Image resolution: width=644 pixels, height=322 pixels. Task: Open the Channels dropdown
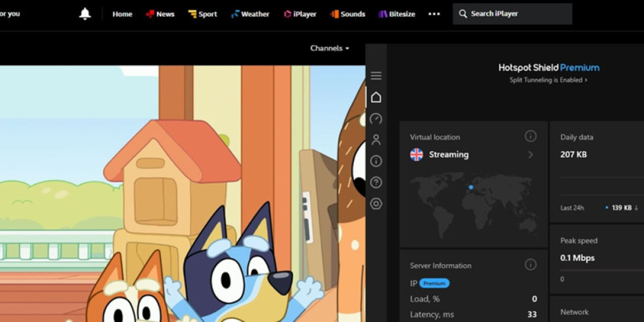point(329,48)
